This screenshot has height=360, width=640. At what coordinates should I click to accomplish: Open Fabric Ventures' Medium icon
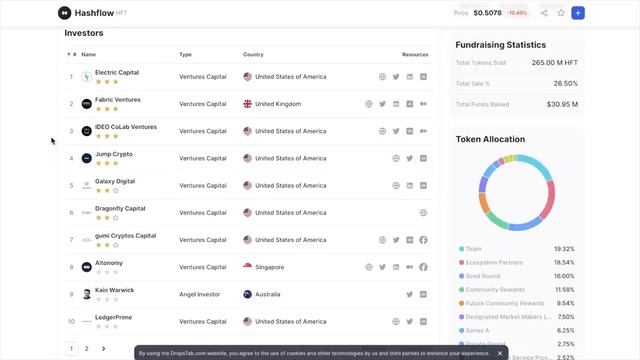tap(423, 104)
